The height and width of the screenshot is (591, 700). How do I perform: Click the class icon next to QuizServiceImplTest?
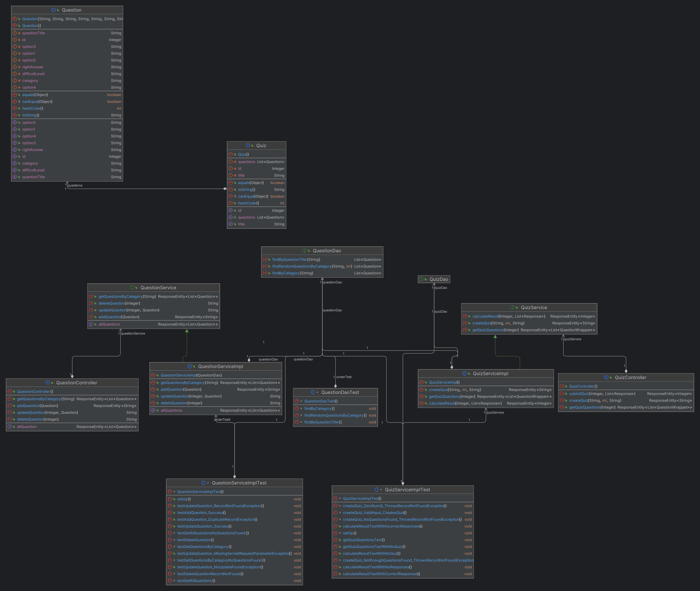coord(376,489)
